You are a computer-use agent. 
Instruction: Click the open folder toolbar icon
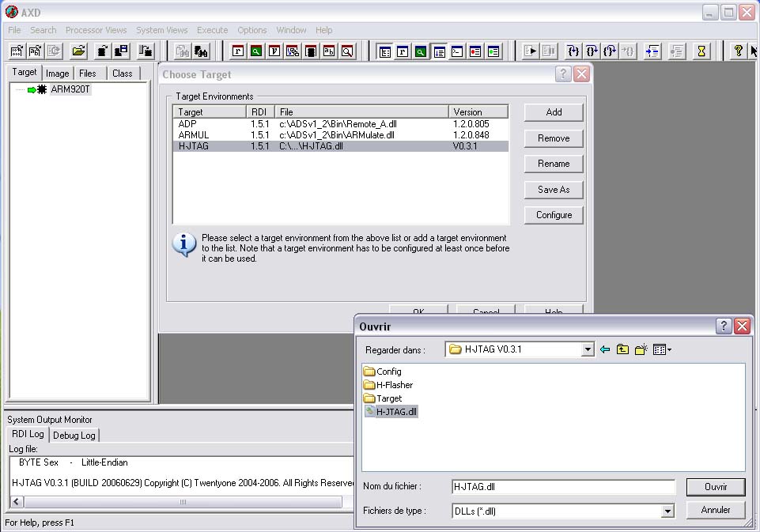78,51
